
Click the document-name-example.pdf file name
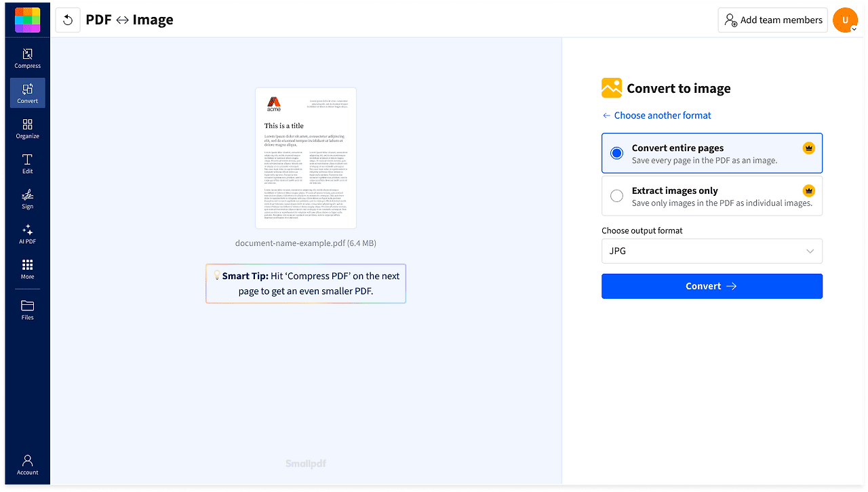(306, 243)
